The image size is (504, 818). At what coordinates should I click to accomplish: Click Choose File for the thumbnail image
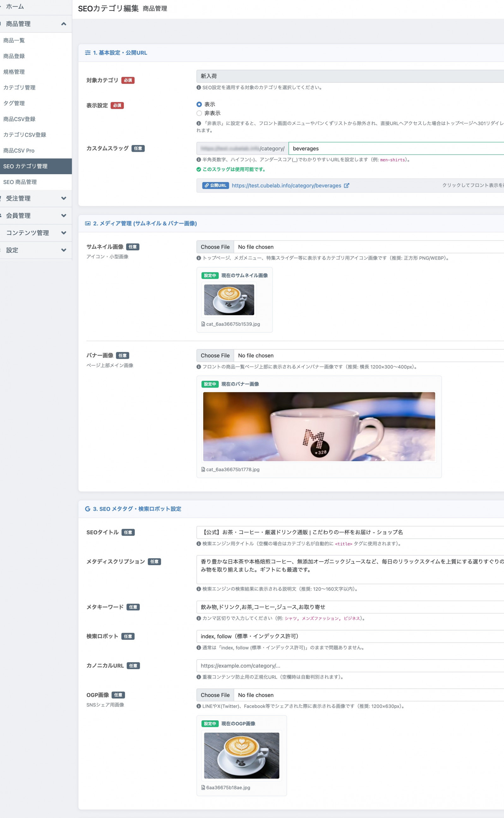coord(215,247)
